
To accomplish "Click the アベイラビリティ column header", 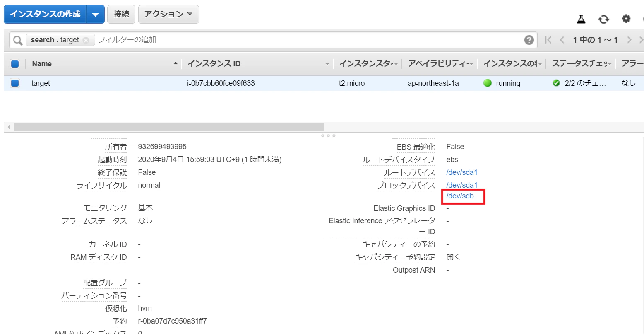I will pos(439,64).
